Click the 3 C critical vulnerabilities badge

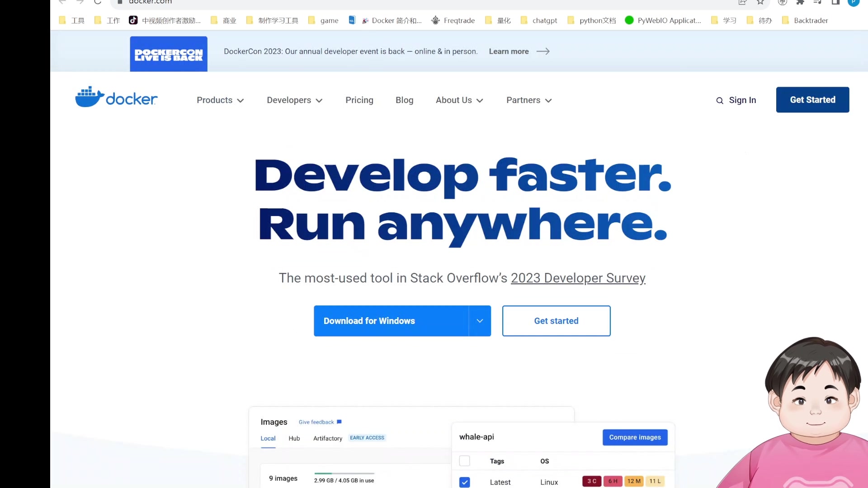pos(592,481)
